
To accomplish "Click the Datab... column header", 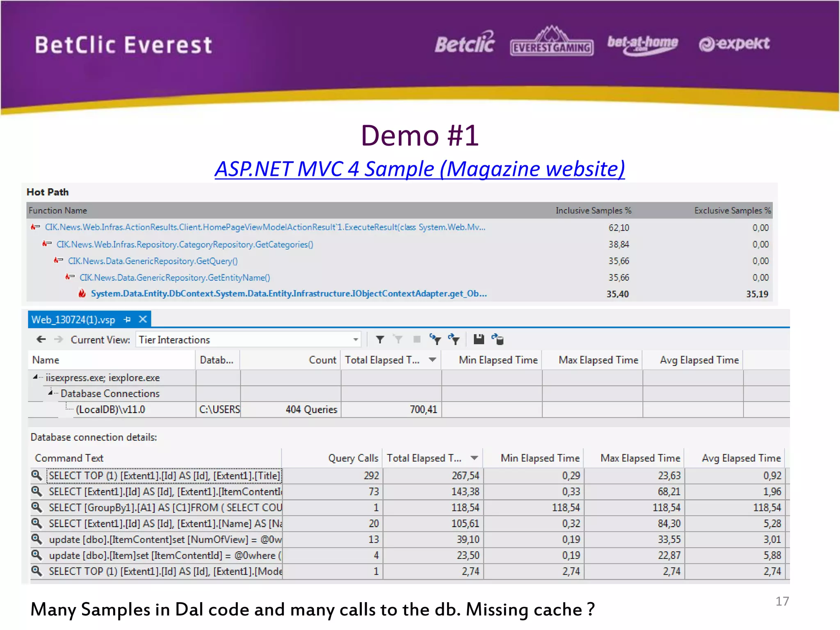I will click(217, 360).
